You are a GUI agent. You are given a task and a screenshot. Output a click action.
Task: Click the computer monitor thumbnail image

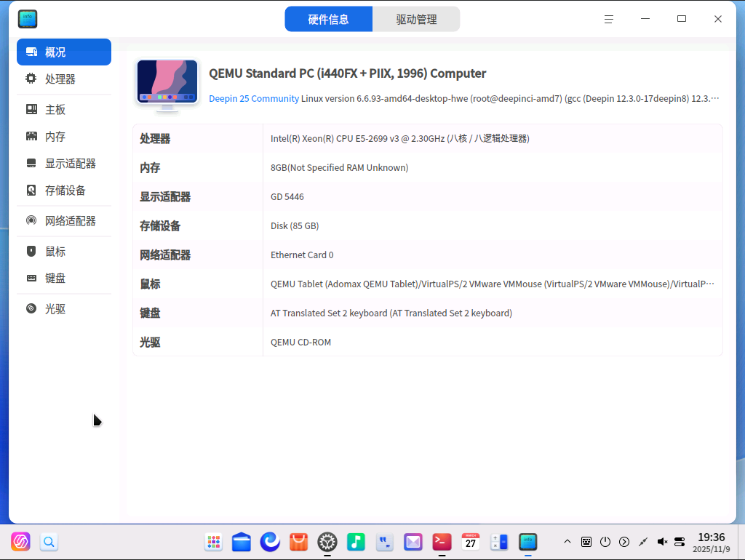click(x=167, y=86)
